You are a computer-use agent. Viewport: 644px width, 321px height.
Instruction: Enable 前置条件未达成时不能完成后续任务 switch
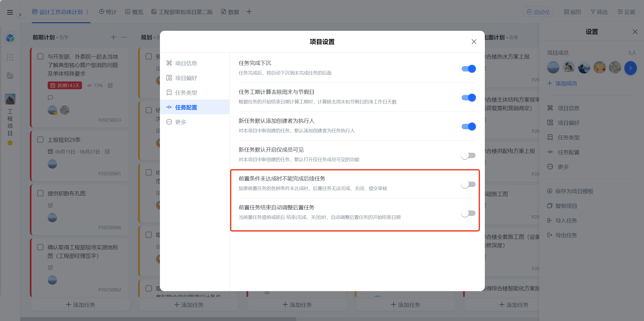(x=468, y=184)
